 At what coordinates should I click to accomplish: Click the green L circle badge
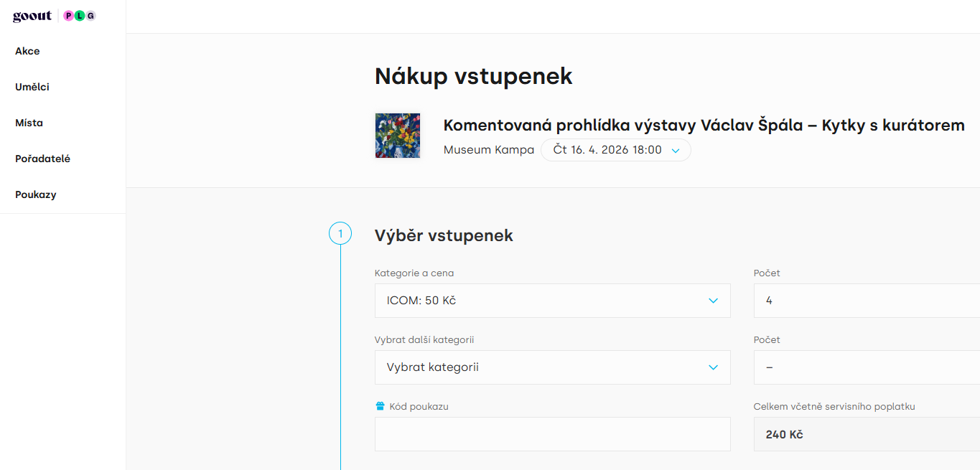point(80,16)
